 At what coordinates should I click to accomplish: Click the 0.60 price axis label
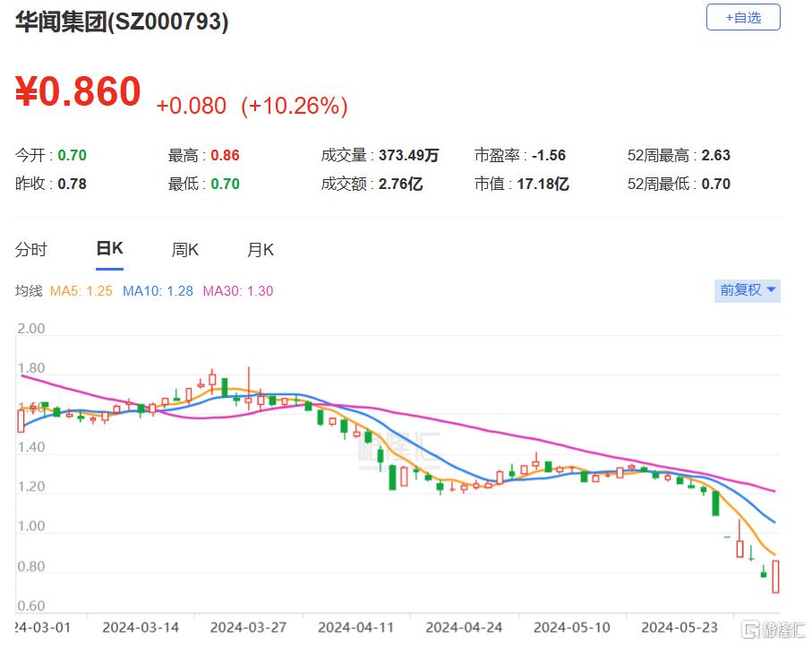tap(31, 606)
